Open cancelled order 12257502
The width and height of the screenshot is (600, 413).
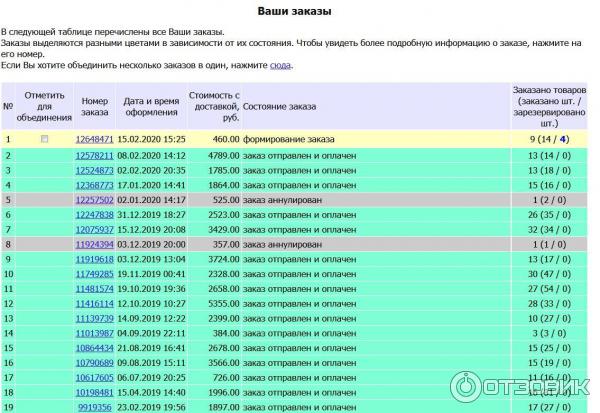coord(95,200)
